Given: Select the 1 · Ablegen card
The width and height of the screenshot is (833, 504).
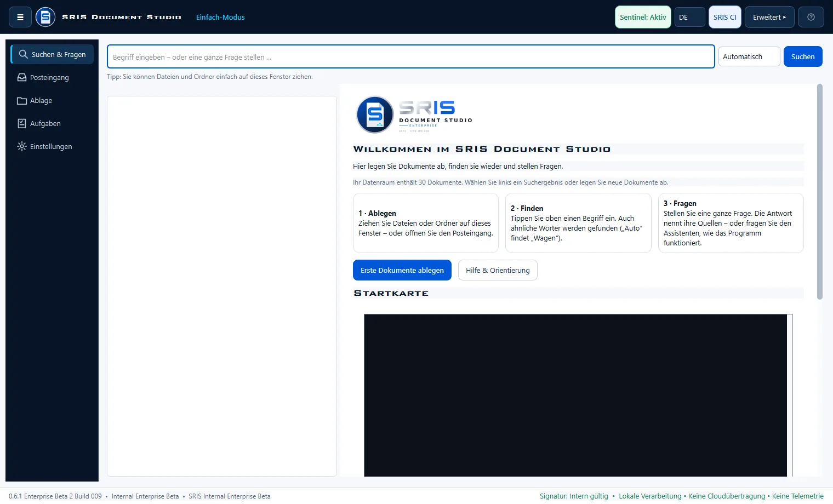Looking at the screenshot, I should (426, 223).
